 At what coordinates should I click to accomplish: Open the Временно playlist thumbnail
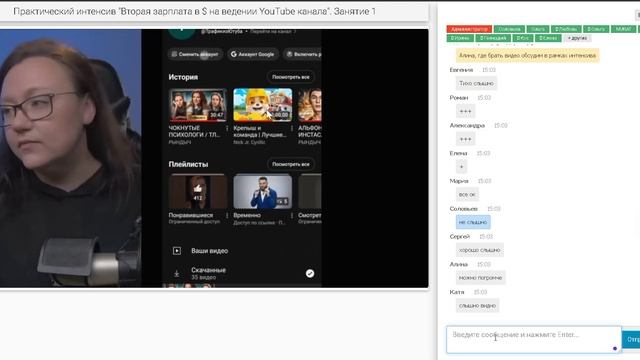[x=263, y=191]
